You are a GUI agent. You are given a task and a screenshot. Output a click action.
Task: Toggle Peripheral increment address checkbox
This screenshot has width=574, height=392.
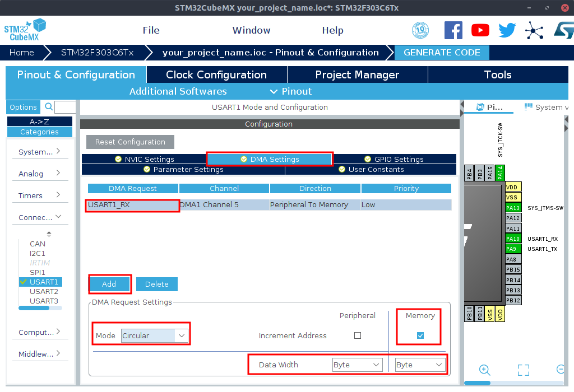pyautogui.click(x=358, y=335)
